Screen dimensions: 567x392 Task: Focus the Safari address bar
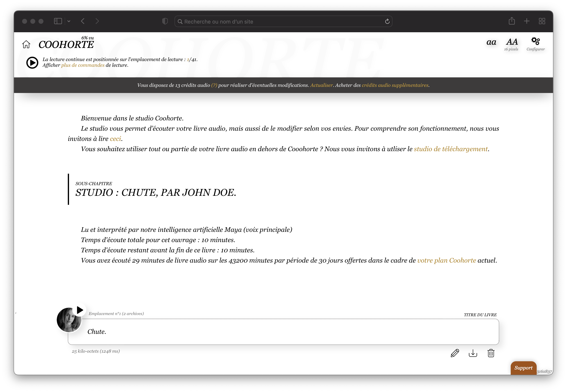tap(283, 22)
